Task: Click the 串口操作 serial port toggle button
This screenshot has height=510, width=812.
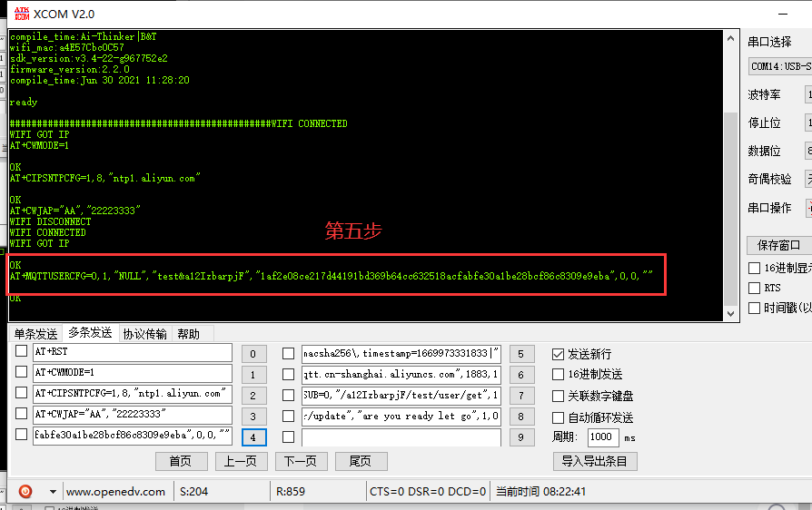Action: coord(809,208)
